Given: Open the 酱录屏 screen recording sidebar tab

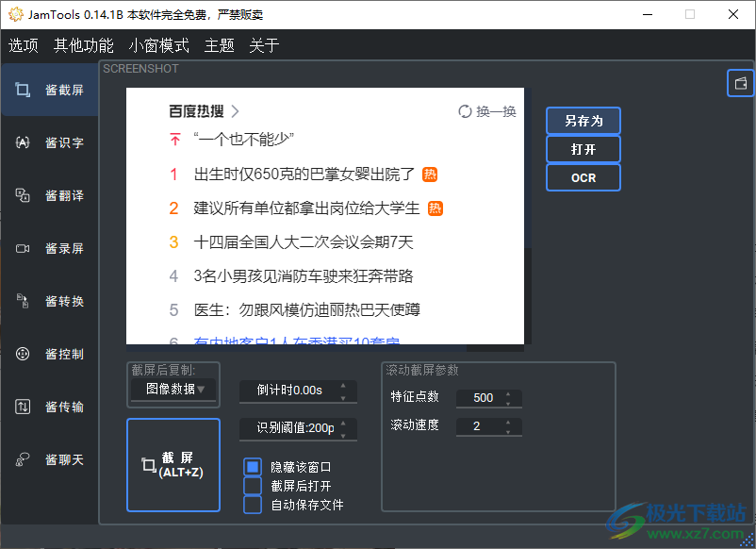Looking at the screenshot, I should coord(49,248).
